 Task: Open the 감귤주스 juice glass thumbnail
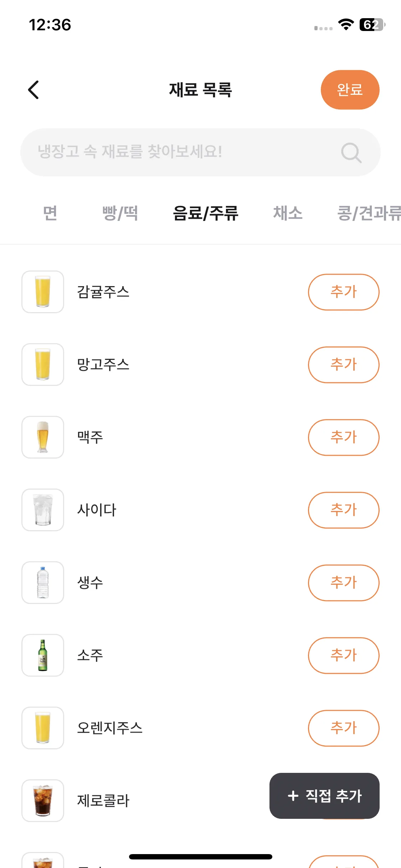coord(43,292)
